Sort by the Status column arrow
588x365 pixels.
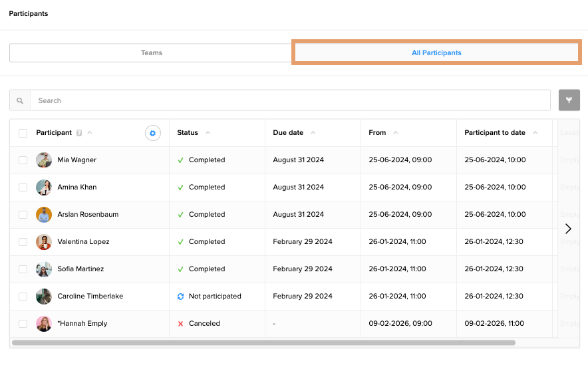click(x=208, y=133)
